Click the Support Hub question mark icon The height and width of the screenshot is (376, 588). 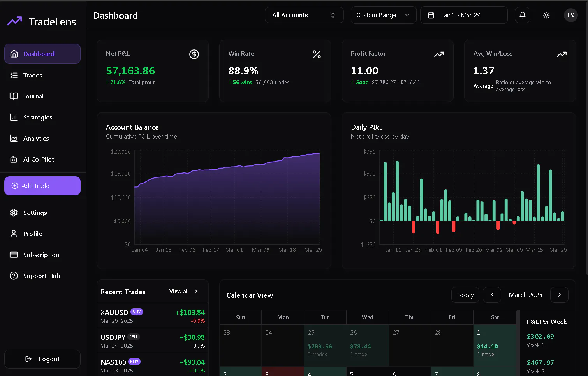point(14,276)
